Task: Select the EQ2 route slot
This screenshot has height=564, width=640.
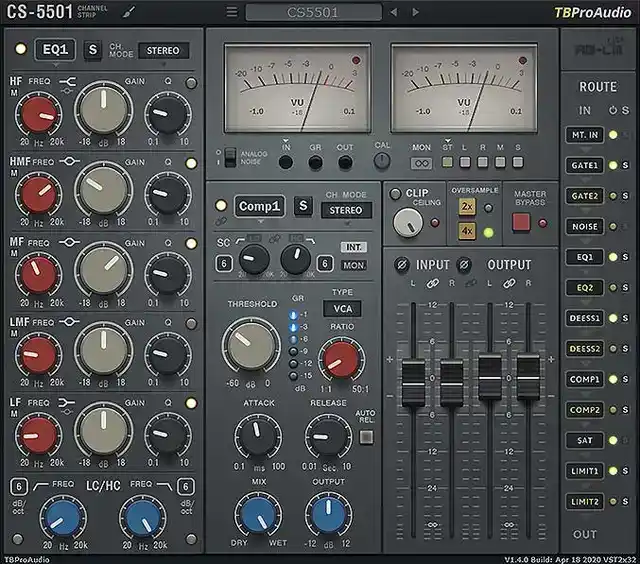Action: coord(584,288)
